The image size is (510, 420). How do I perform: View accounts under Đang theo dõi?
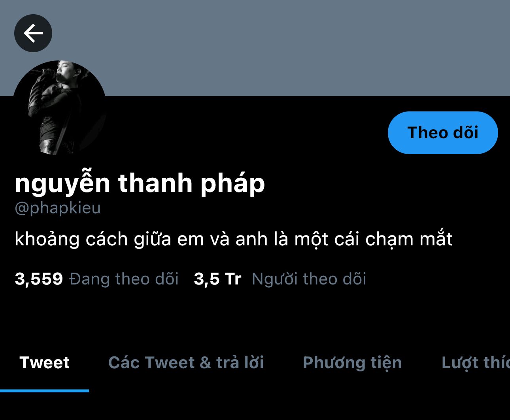[x=124, y=279]
